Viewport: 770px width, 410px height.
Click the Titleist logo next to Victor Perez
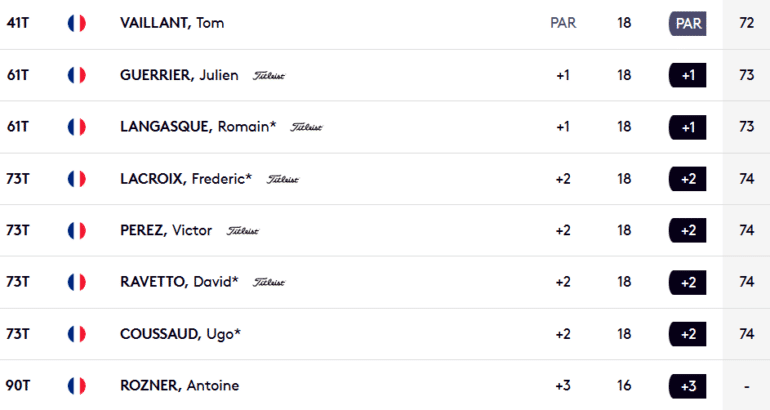[243, 231]
